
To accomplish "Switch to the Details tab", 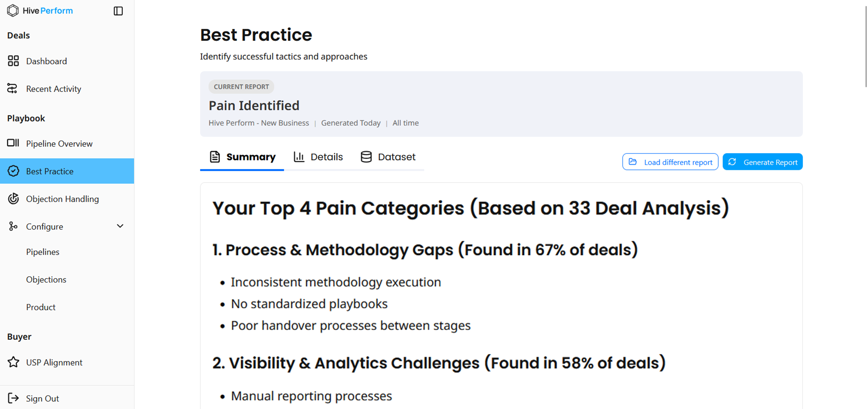I will [x=318, y=157].
